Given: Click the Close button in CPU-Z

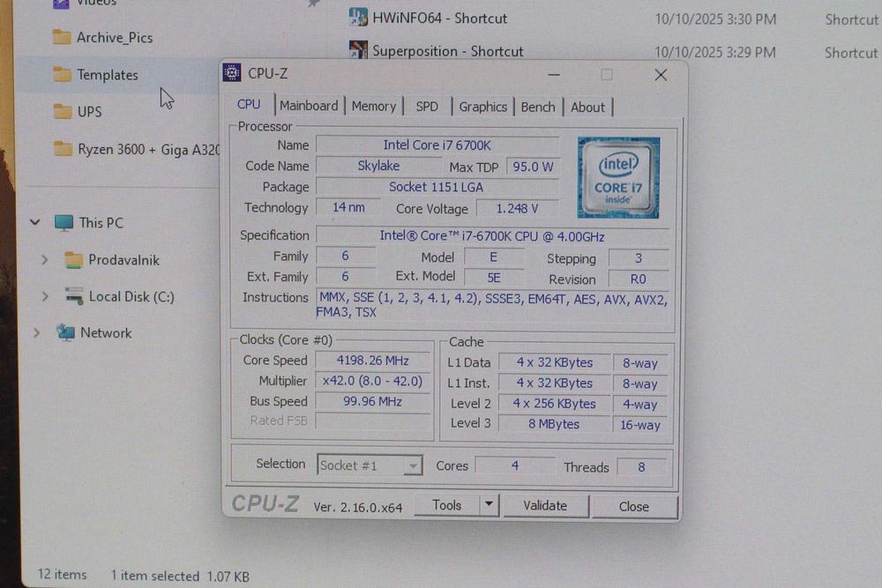Looking at the screenshot, I should pos(634,507).
